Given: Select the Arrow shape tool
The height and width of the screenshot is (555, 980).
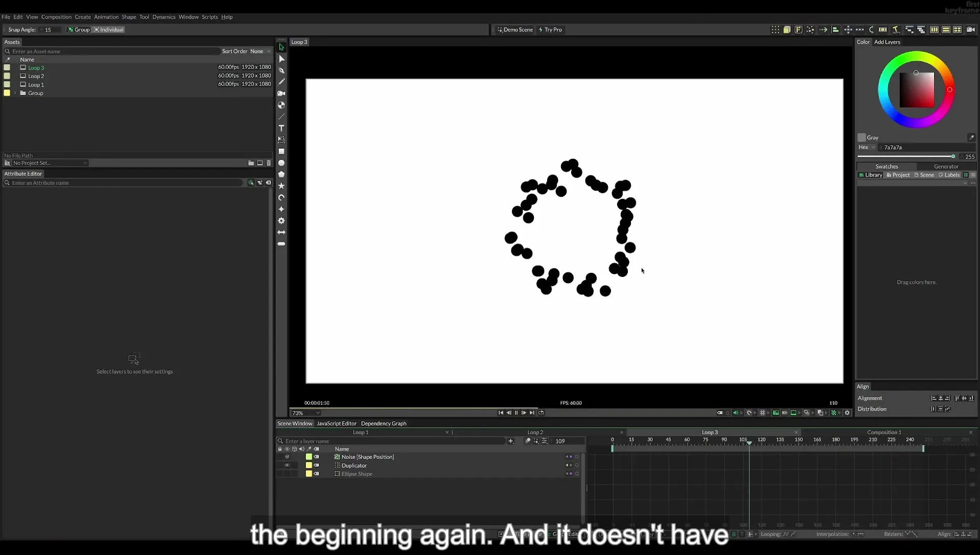Looking at the screenshot, I should [281, 232].
